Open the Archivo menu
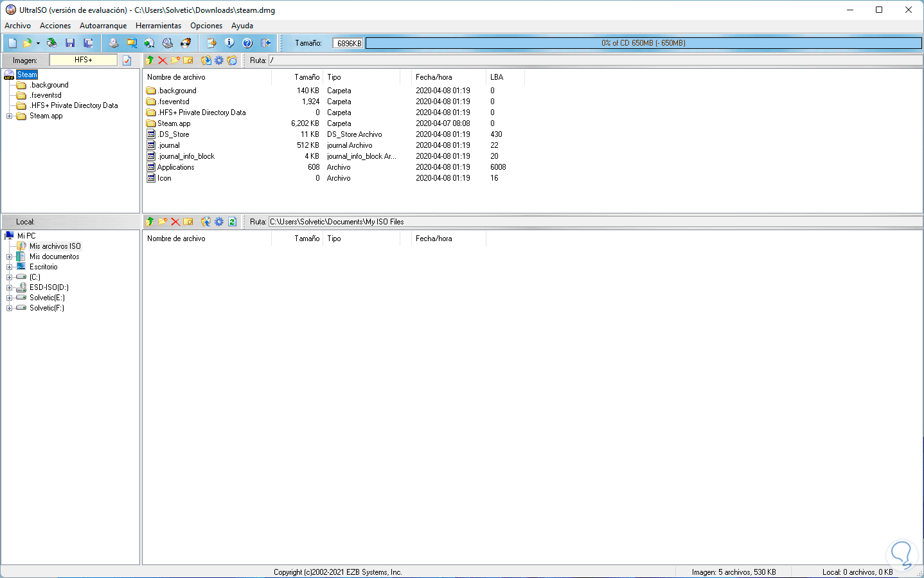This screenshot has width=924, height=578. tap(17, 26)
